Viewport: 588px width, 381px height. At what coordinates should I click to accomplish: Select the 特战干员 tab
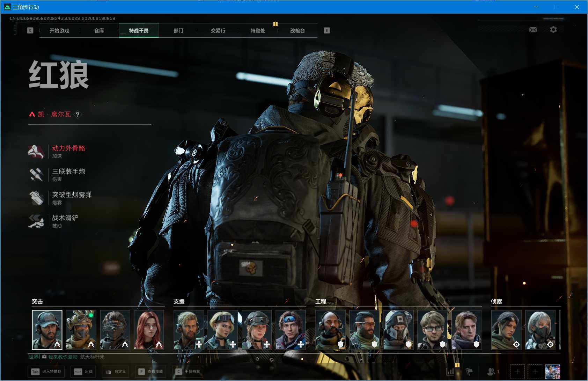tap(139, 30)
